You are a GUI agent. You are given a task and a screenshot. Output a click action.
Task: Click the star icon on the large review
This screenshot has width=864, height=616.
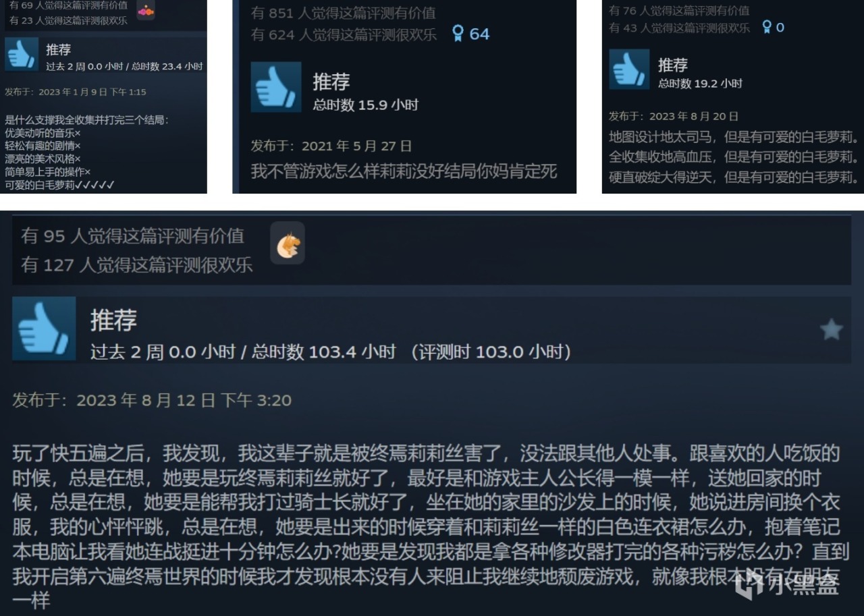pyautogui.click(x=831, y=329)
